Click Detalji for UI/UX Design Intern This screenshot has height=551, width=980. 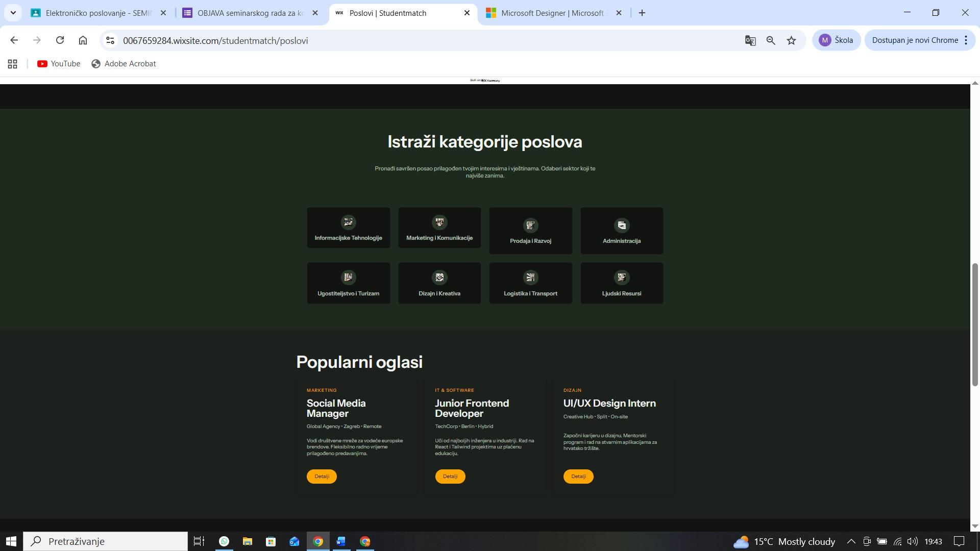pyautogui.click(x=578, y=477)
